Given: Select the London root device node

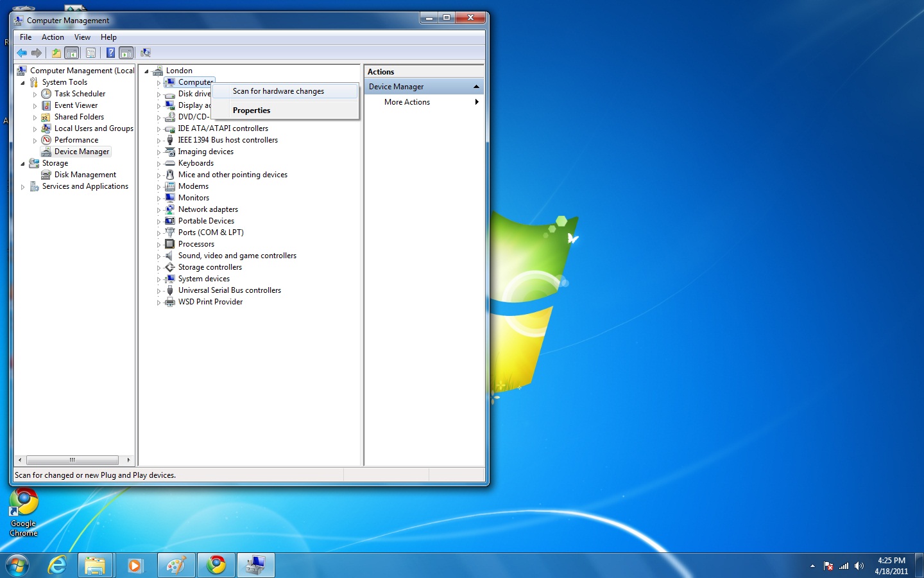Looking at the screenshot, I should point(179,71).
